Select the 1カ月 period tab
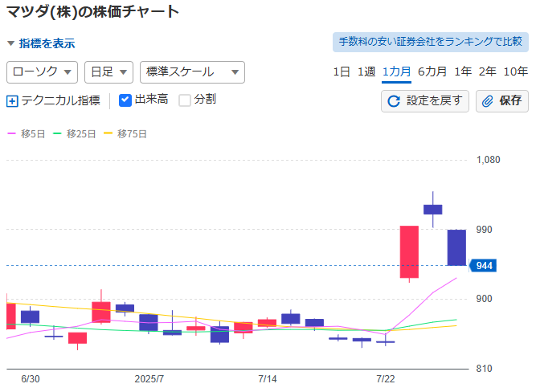This screenshot has height=392, width=536. click(x=396, y=71)
